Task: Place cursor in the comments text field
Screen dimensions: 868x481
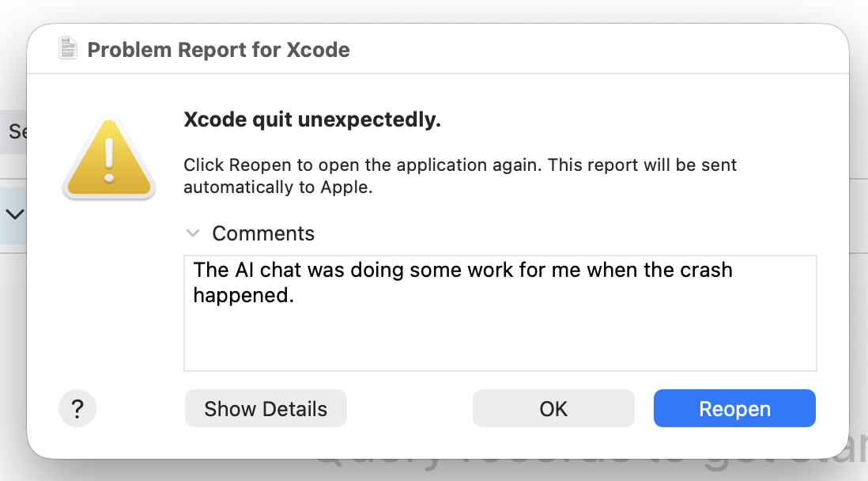Action: (x=500, y=312)
